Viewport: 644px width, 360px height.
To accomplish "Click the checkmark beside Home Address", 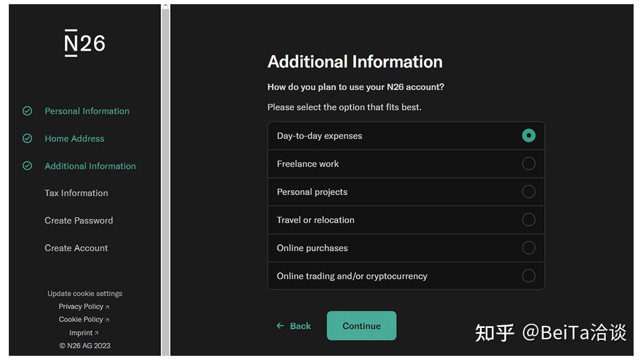I will (x=27, y=138).
